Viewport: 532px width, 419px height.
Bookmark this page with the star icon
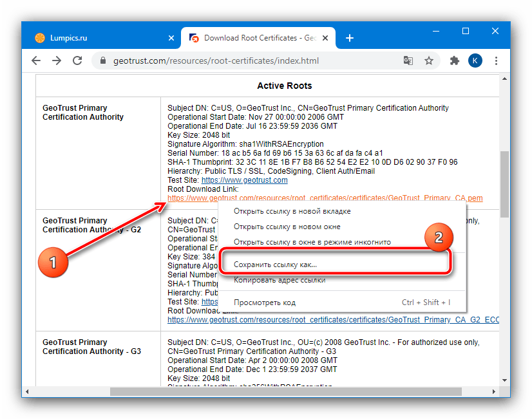point(428,61)
